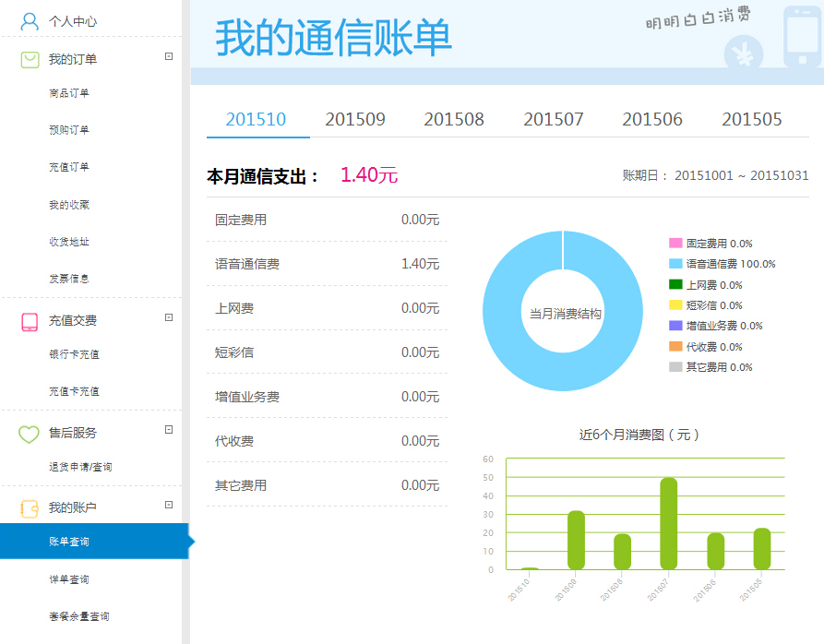Image resolution: width=824 pixels, height=644 pixels.
Task: Collapse the 充值交费 section
Action: click(169, 317)
